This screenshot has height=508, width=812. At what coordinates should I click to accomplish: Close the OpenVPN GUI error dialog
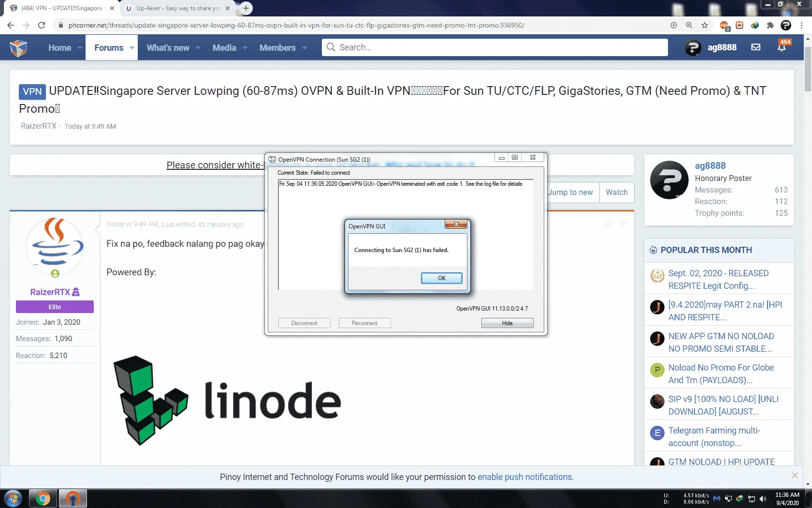tap(456, 224)
